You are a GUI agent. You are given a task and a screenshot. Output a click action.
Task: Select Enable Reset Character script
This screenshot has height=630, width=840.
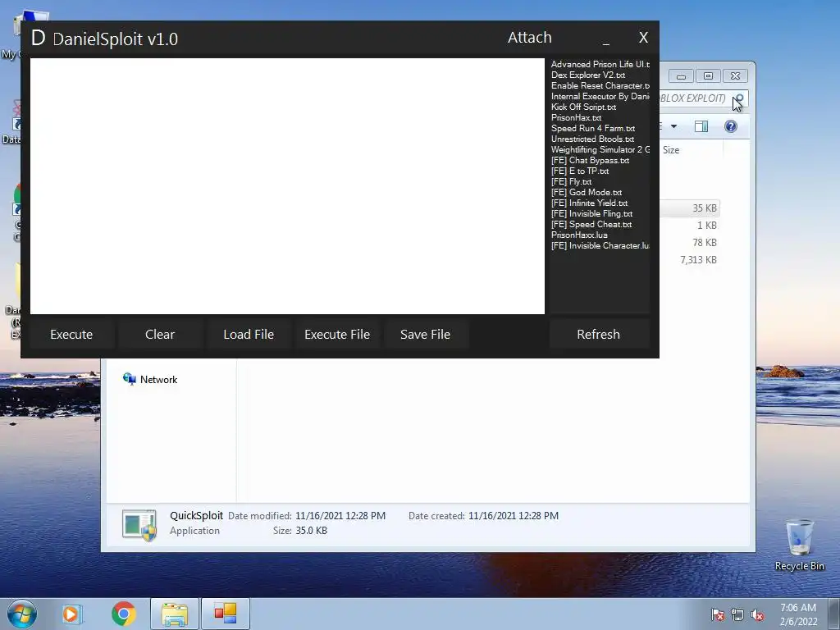coord(600,85)
